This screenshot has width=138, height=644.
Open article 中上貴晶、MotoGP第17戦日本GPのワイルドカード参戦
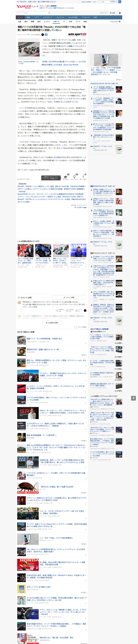click(x=62, y=563)
